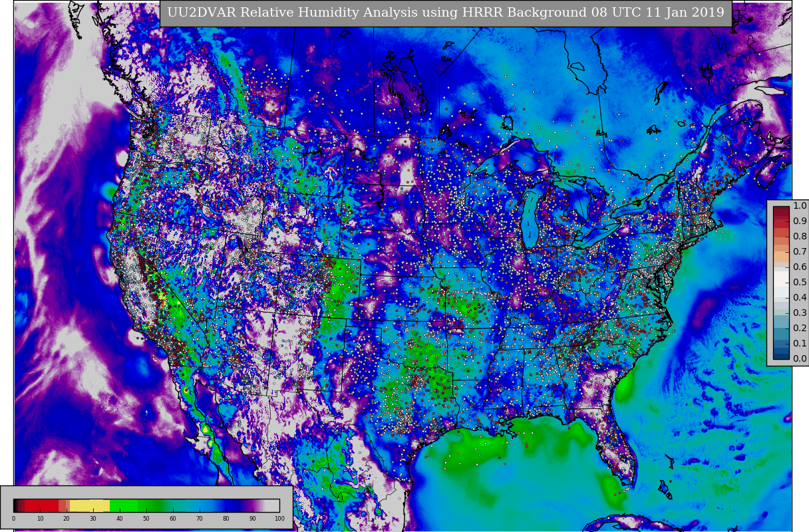Click the '20' tick label on humidity colorbar
Screen dimensions: 809x532
(x=67, y=519)
